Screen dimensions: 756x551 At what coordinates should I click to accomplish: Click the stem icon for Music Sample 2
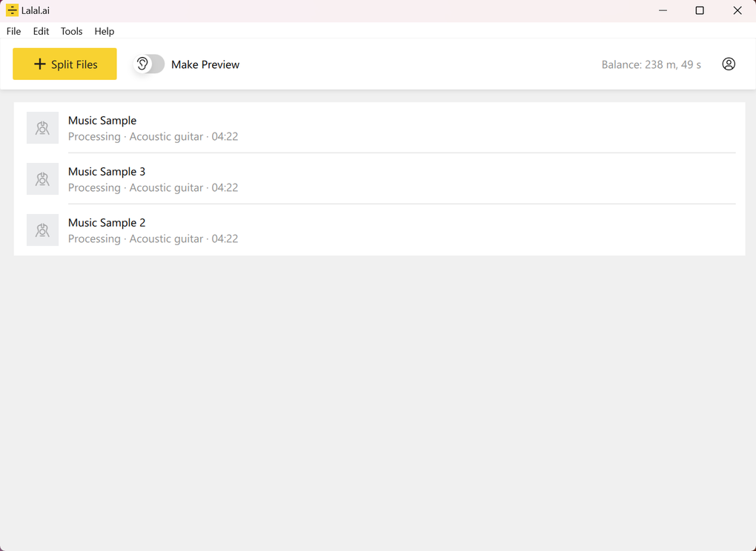point(42,230)
